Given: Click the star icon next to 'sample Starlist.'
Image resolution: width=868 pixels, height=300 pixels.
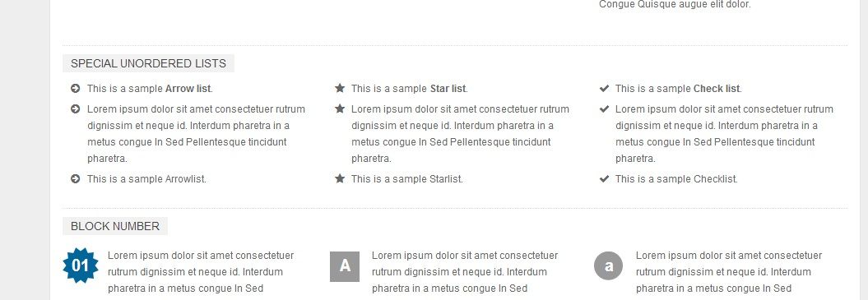Looking at the screenshot, I should 340,178.
